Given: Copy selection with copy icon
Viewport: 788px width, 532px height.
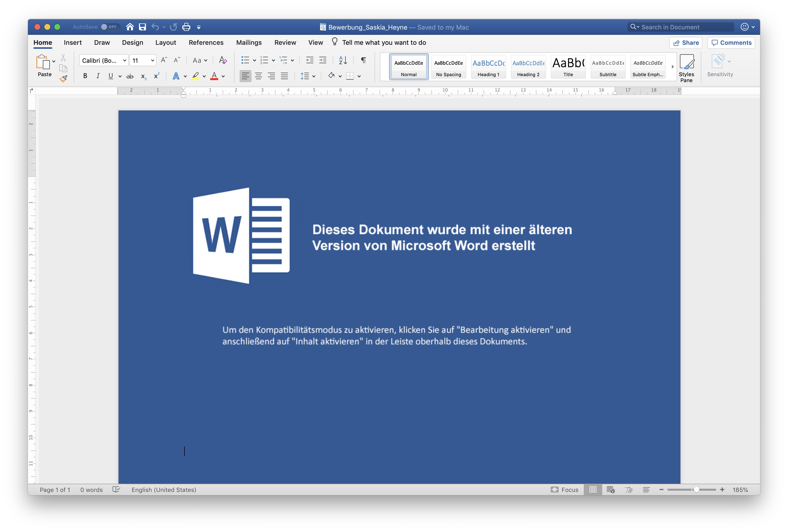Looking at the screenshot, I should tap(63, 68).
